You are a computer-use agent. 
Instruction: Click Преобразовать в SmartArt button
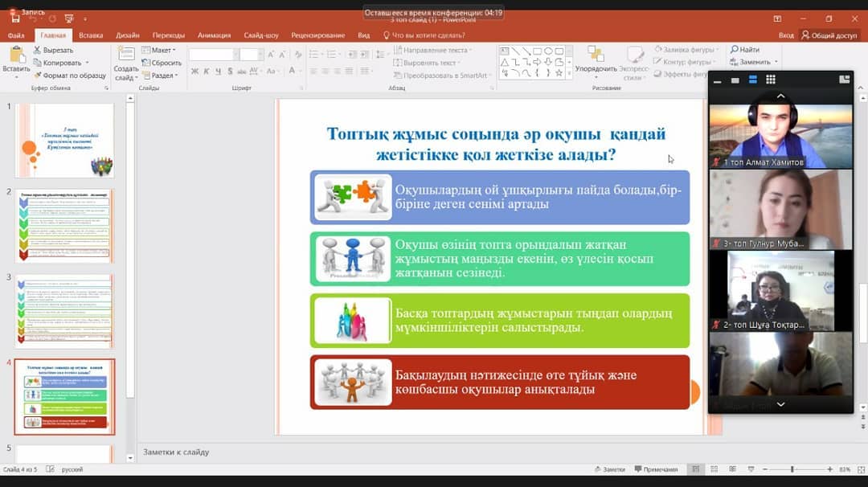(442, 76)
